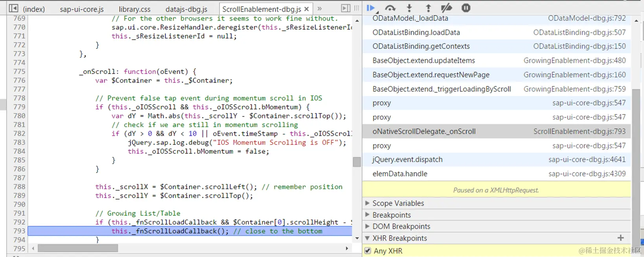
Task: Open ScrollEnablement-dbg.js:793 source link
Action: pos(580,131)
